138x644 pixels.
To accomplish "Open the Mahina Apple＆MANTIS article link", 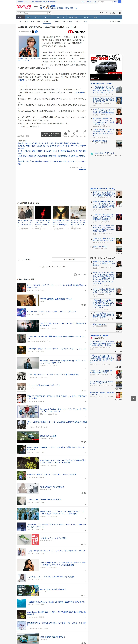I will click(x=56, y=449).
